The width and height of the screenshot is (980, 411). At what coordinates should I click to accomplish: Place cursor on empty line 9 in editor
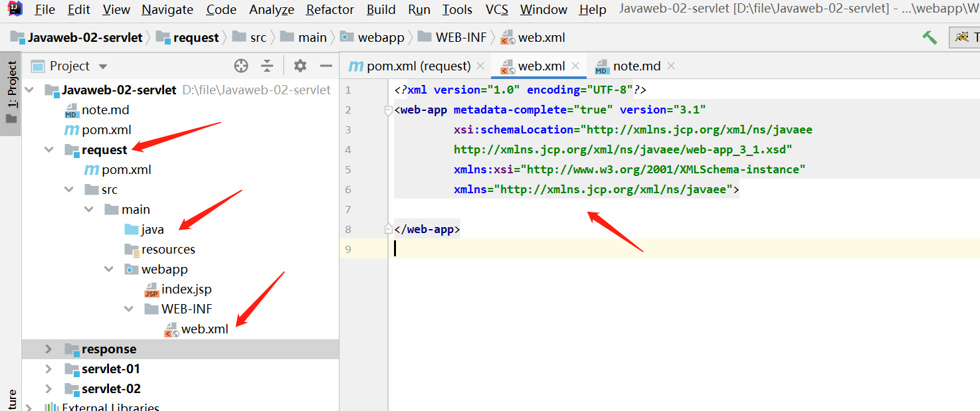click(x=684, y=249)
